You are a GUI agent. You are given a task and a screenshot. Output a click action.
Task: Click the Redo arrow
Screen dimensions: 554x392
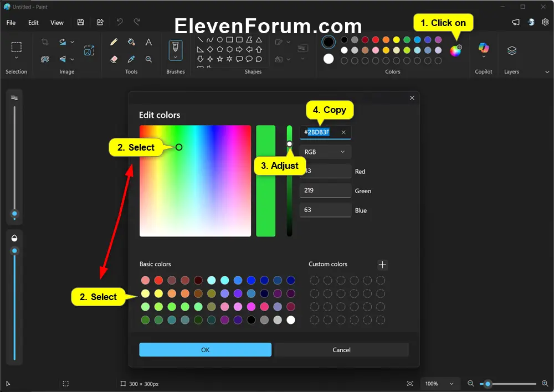[x=137, y=22]
